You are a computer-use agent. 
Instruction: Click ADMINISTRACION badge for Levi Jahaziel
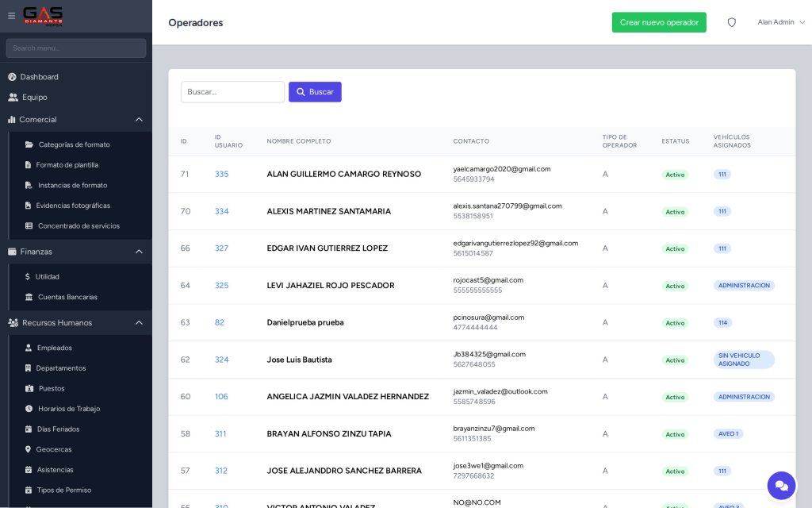(744, 286)
